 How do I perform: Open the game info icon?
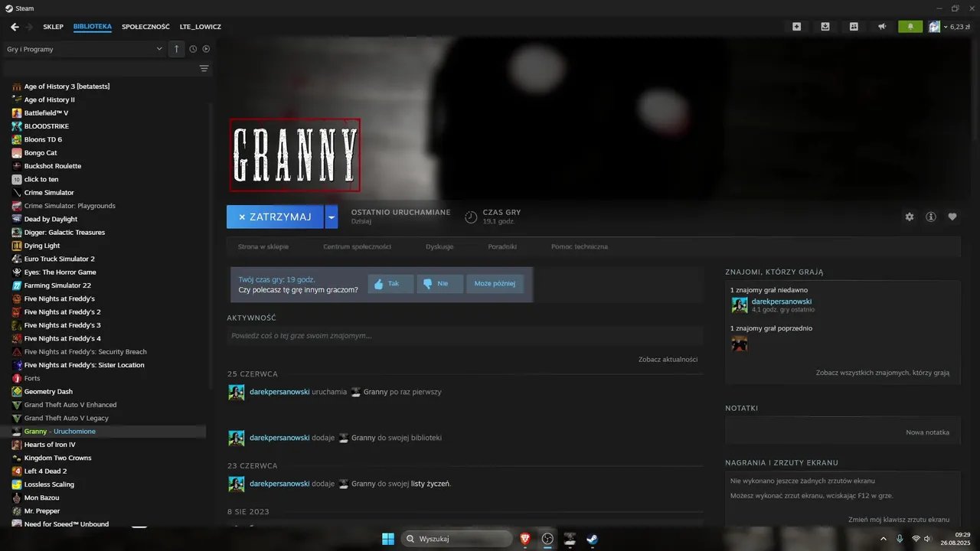point(931,217)
